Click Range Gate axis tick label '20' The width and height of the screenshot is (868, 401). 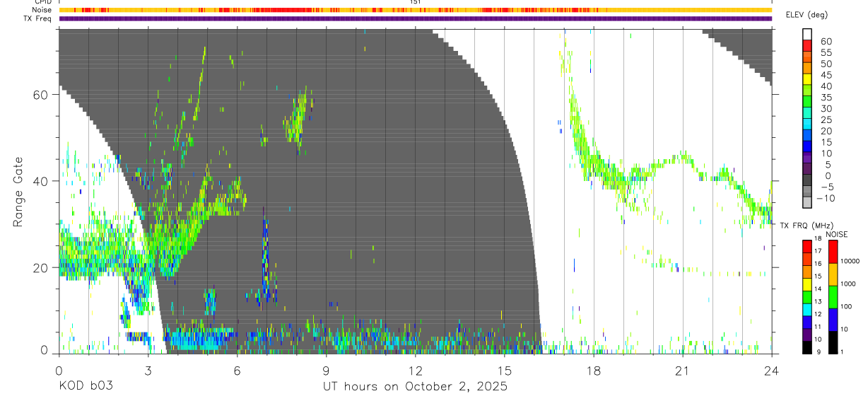[40, 267]
